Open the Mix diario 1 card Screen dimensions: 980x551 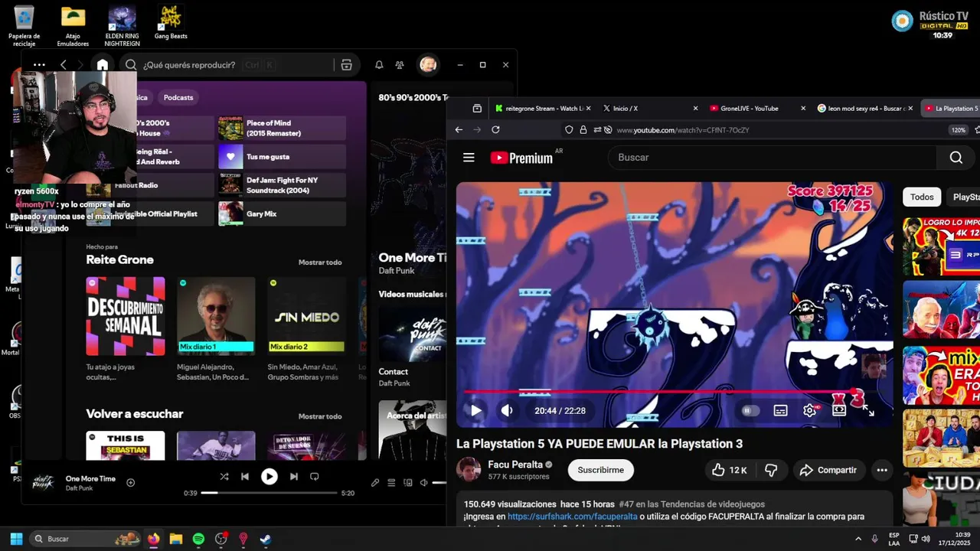216,329
